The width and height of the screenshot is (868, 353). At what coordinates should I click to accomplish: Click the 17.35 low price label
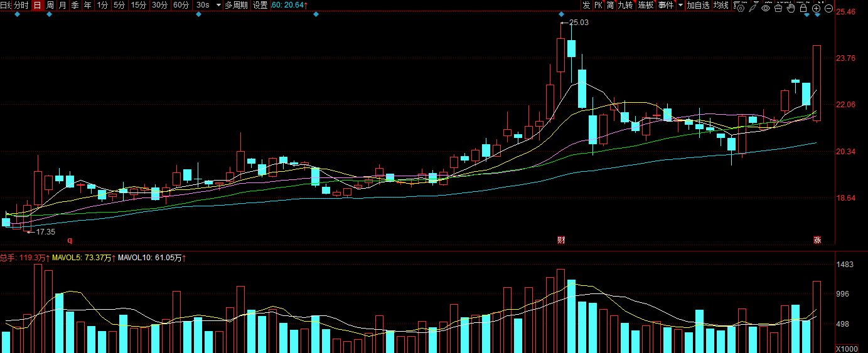click(45, 232)
